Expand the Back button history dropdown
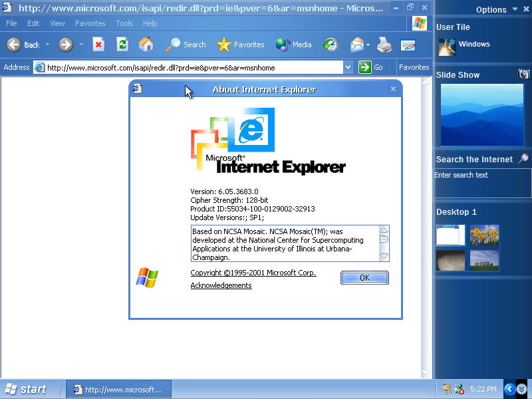The width and height of the screenshot is (532, 399). click(47, 45)
